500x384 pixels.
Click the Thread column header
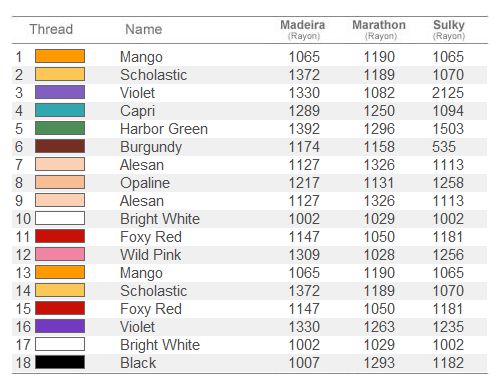(x=51, y=29)
